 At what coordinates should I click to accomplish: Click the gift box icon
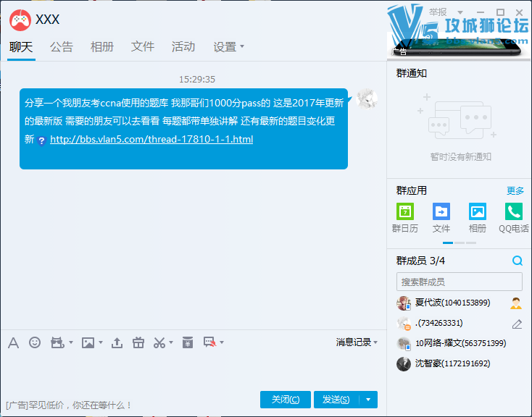tap(138, 342)
